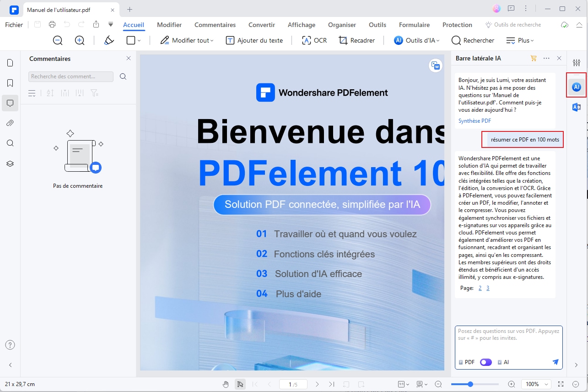The width and height of the screenshot is (588, 392).
Task: Open the search panel in left sidebar
Action: tap(10, 143)
